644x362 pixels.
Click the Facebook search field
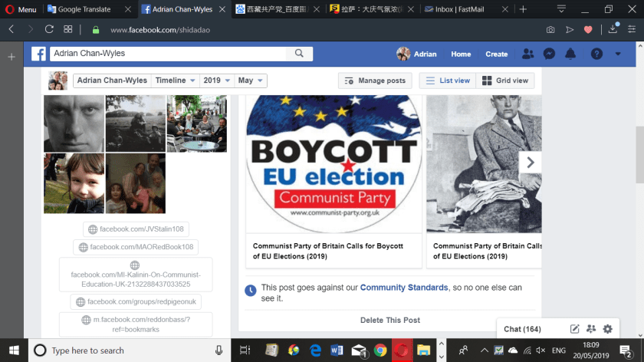168,54
